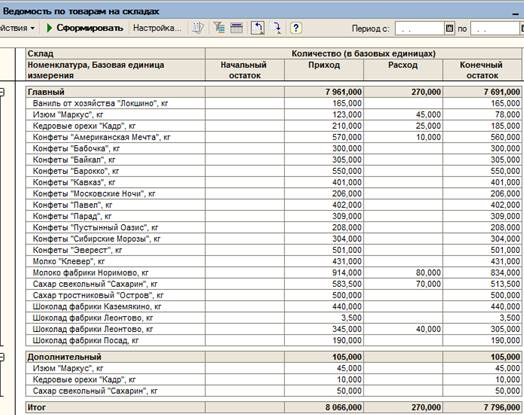The height and width of the screenshot is (415, 524).
Task: Select Сахар свекольный row under Дополнительный
Action: tap(273, 391)
